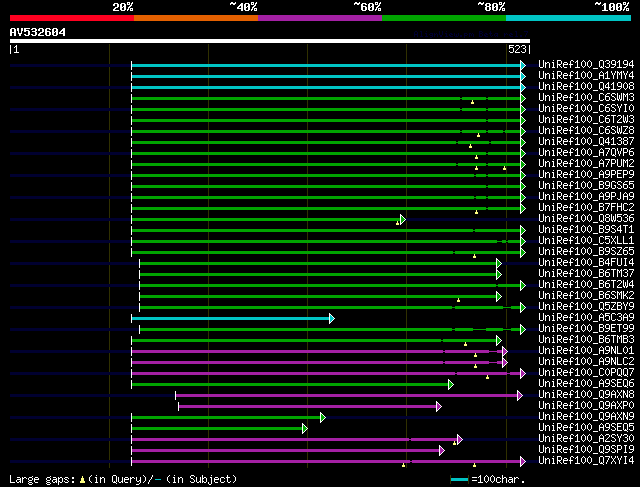This screenshot has width=640, height=487.
Task: Click the orange ~40% legend segment
Action: (196, 18)
